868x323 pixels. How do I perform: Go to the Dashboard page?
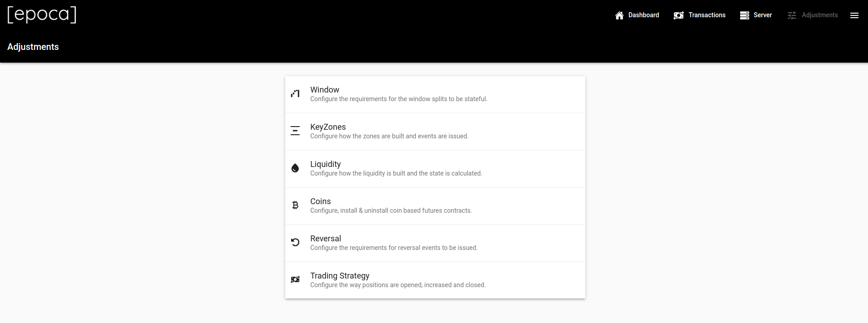643,15
